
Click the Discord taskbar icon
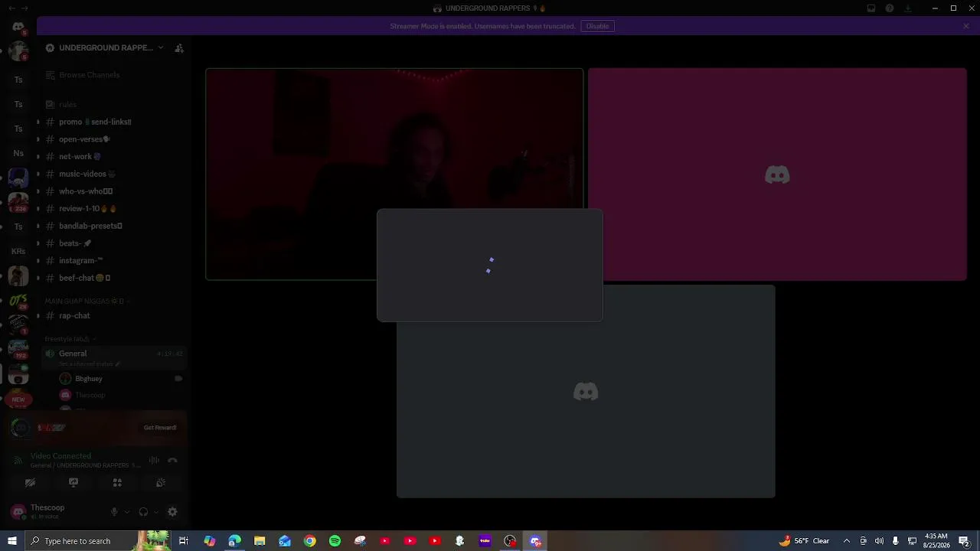pyautogui.click(x=535, y=541)
